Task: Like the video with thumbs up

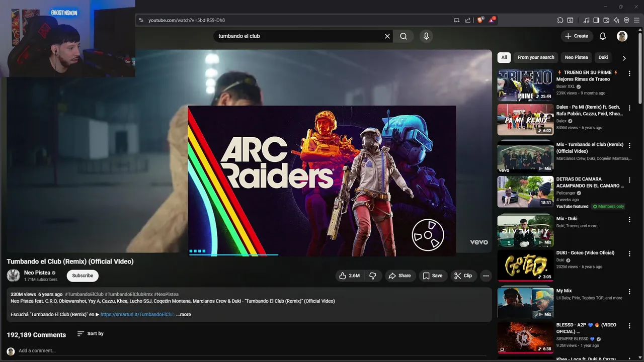Action: [x=349, y=276]
